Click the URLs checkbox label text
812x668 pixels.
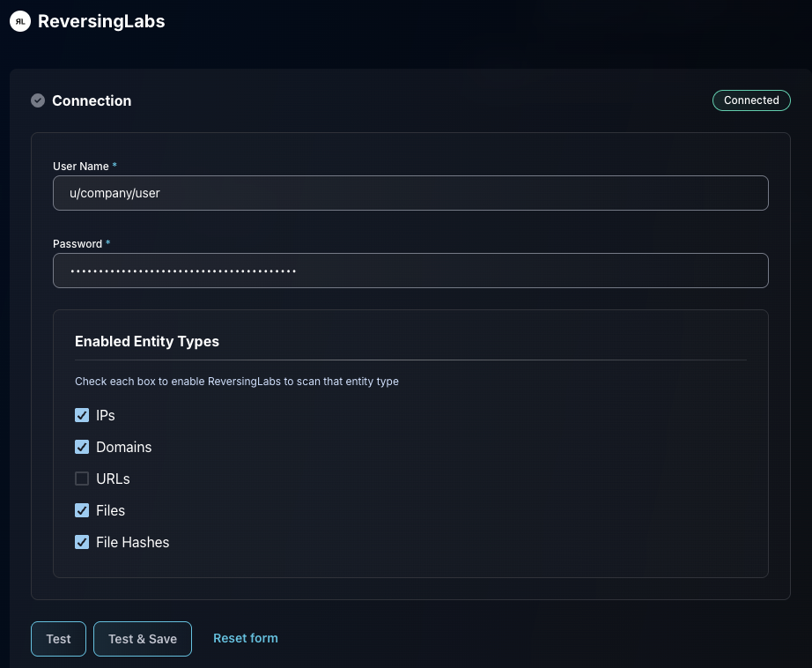pos(113,479)
